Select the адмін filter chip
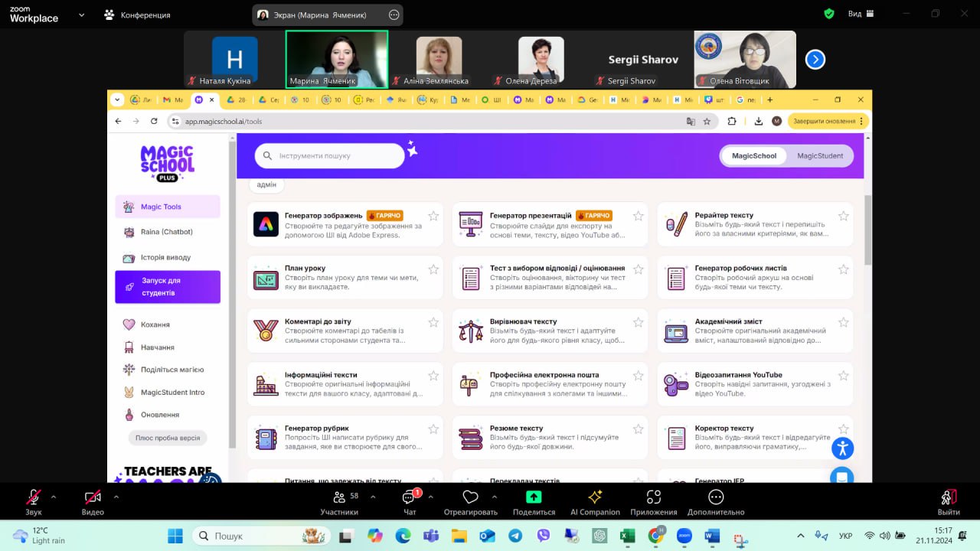The width and height of the screenshot is (980, 551). tap(266, 184)
